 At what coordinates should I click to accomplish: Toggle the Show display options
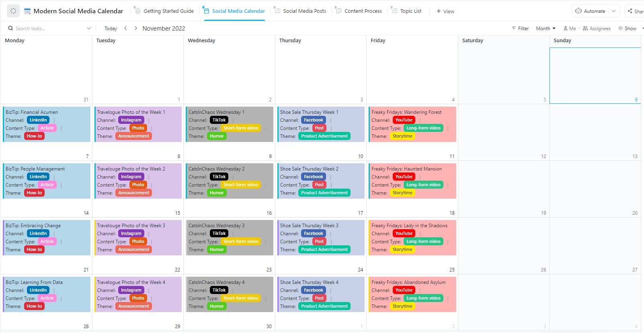(x=628, y=28)
